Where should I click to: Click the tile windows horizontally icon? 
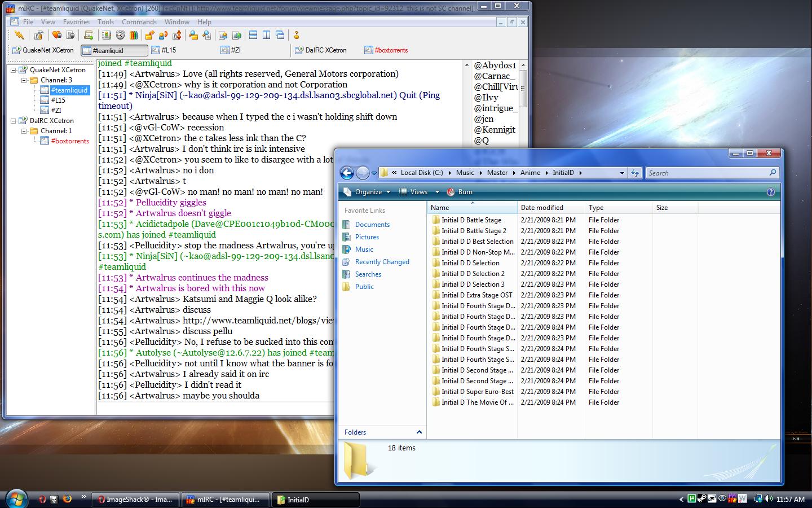point(253,36)
